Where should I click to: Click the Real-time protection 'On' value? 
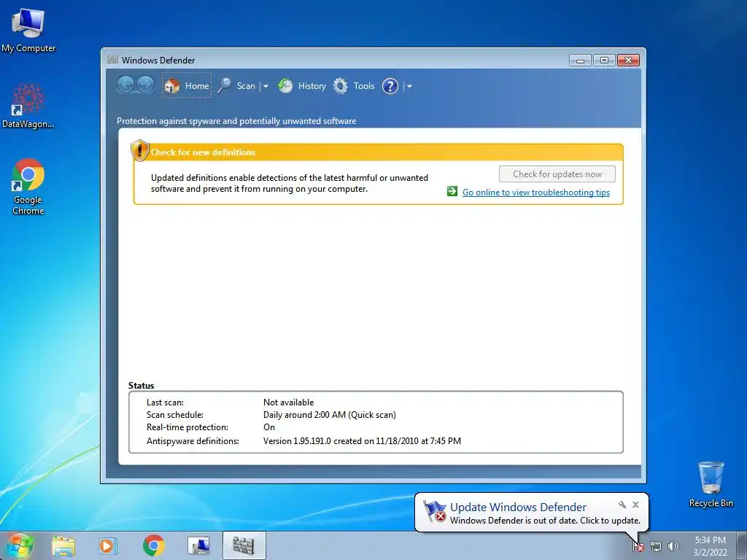coord(268,427)
